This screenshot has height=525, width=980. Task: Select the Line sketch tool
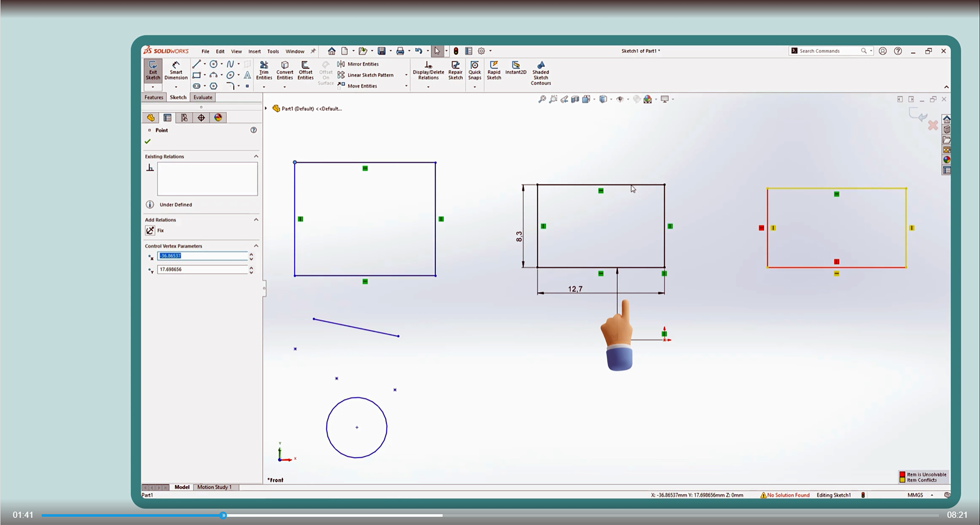196,64
